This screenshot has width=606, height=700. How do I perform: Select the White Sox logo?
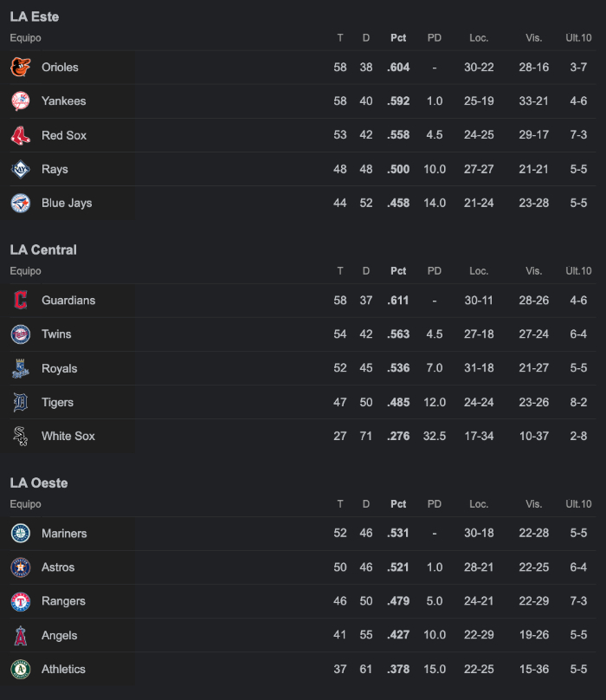21,436
